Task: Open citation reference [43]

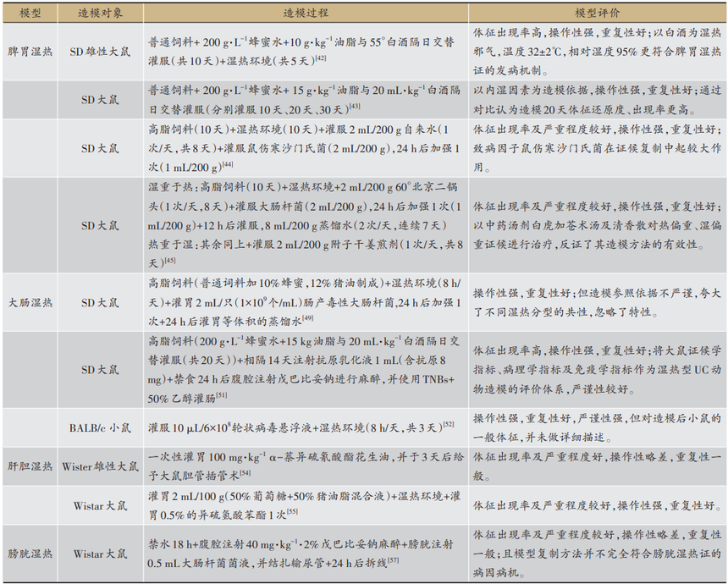Action: [x=354, y=107]
